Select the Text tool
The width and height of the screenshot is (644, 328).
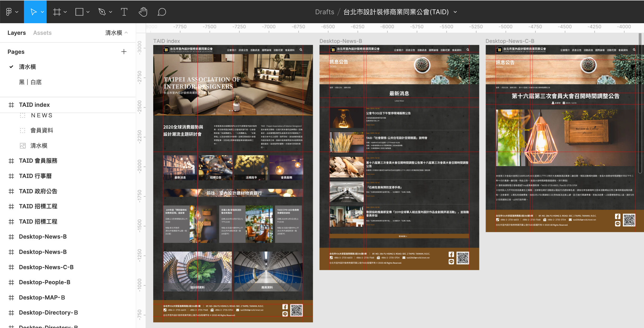coord(124,12)
